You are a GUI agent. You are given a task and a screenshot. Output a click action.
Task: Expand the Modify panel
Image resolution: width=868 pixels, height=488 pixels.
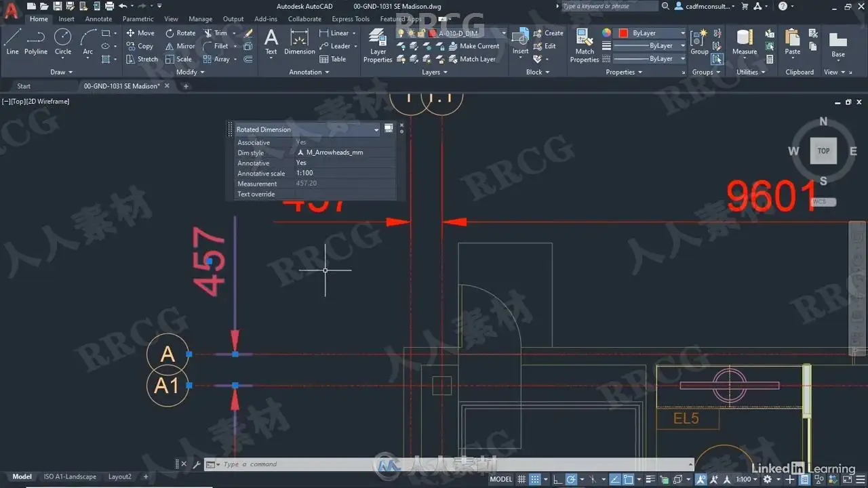pos(190,72)
